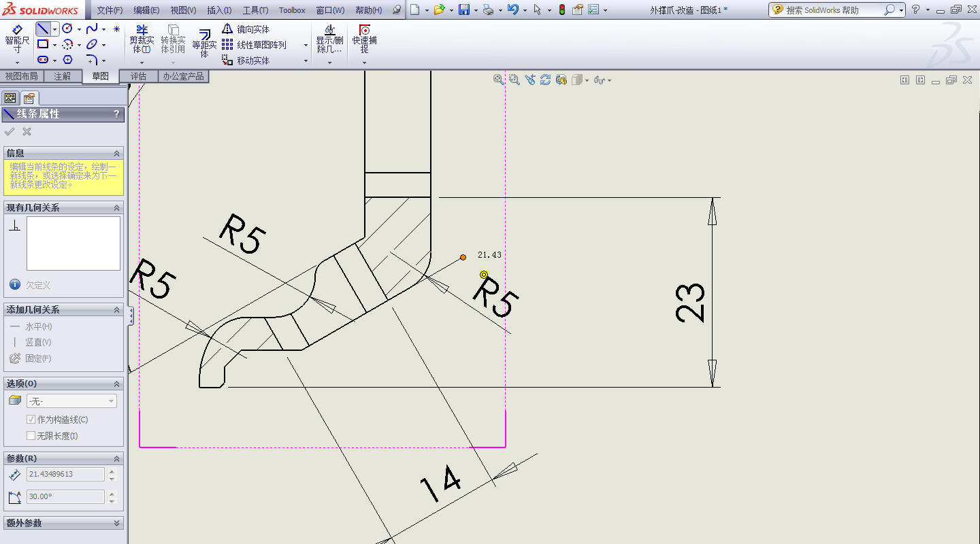
Task: Click the Save icon
Action: coord(464,10)
